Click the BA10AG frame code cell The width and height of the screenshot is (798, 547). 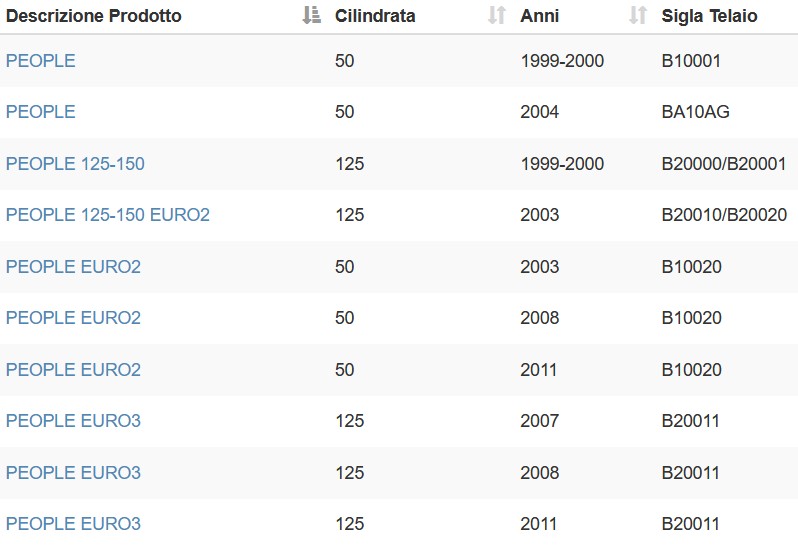coord(695,112)
